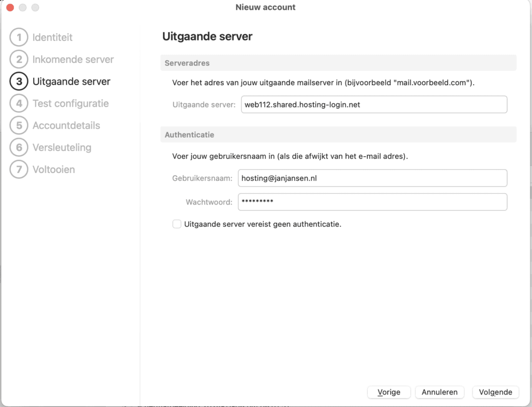Viewport: 532px width, 407px height.
Task: Cancel setup with the Annuleren button
Action: (x=440, y=392)
